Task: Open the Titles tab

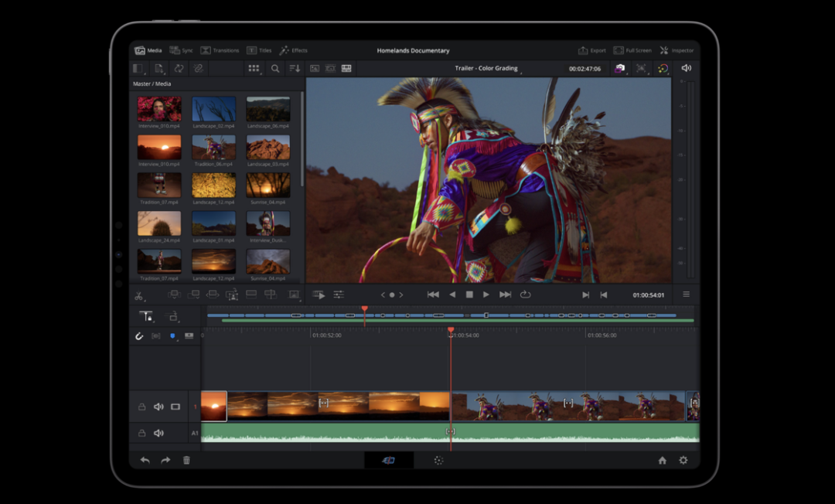Action: [259, 50]
